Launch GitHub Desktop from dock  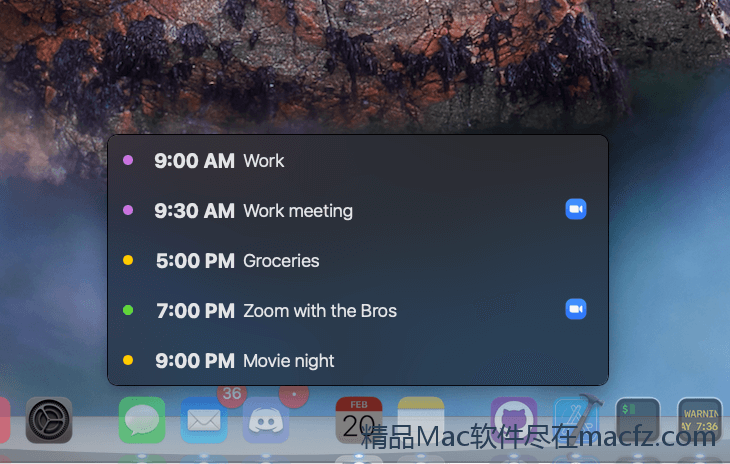click(x=514, y=420)
